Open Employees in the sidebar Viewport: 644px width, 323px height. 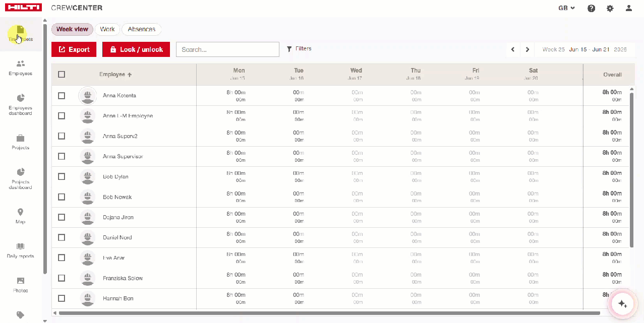point(20,68)
